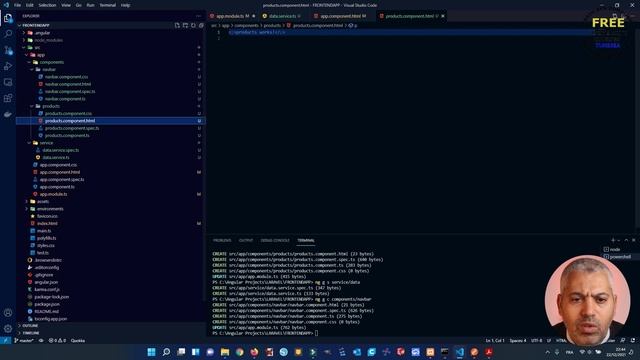Image resolution: width=640 pixels, height=360 pixels.
Task: Click the New File icon in Explorer header
Action: coord(177,25)
